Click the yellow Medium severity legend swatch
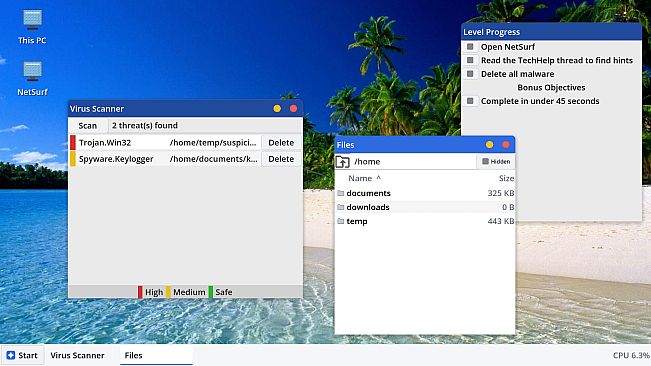Viewport: 651px width, 366px height. 168,292
